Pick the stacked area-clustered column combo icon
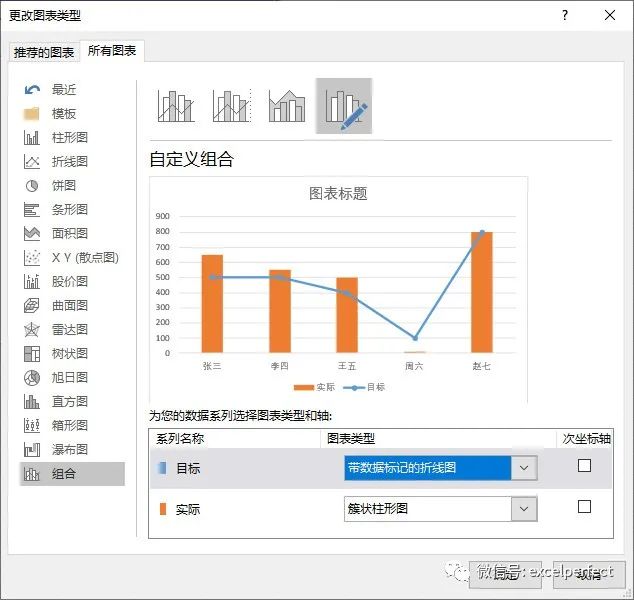Screen dimensions: 634x600 pyautogui.click(x=287, y=106)
